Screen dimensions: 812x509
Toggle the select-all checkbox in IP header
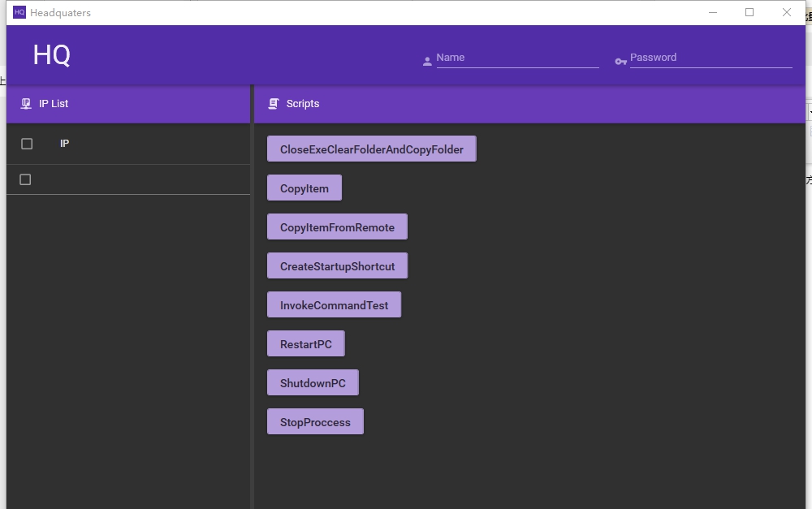(27, 144)
